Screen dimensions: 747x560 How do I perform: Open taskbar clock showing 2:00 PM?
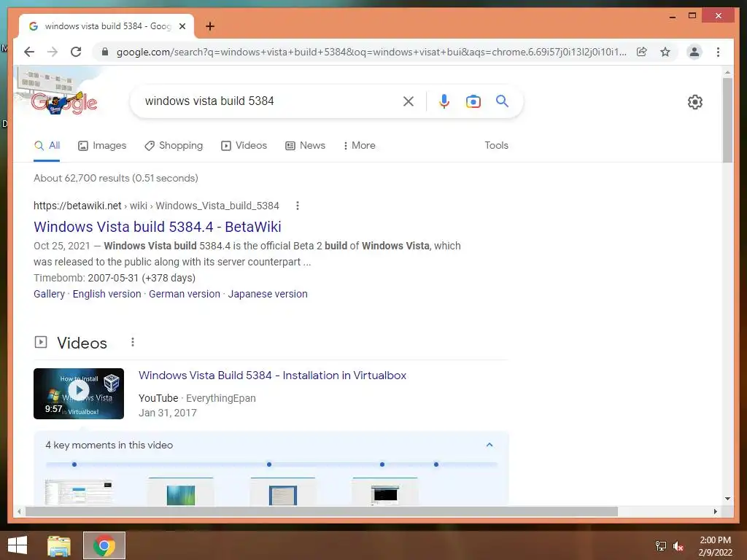pyautogui.click(x=715, y=546)
